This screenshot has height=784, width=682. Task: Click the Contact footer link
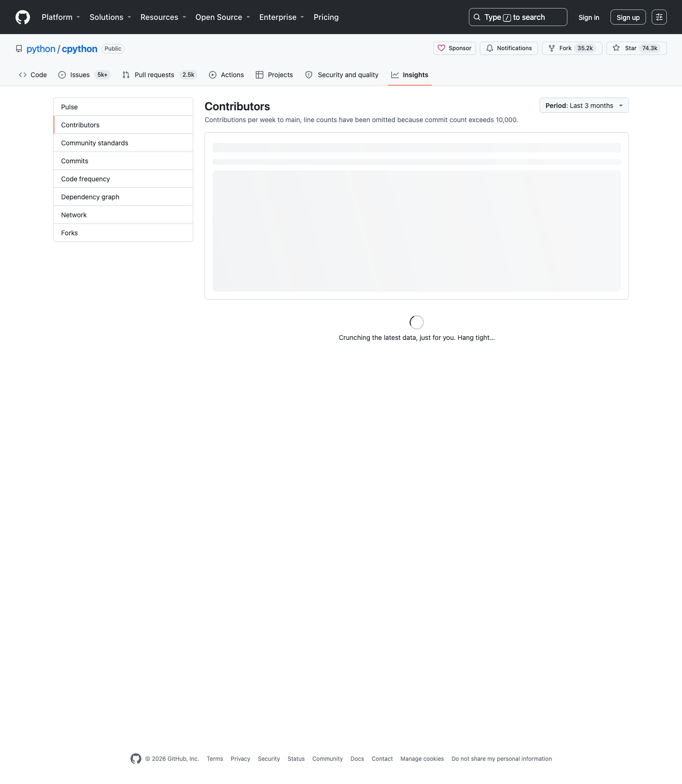382,759
